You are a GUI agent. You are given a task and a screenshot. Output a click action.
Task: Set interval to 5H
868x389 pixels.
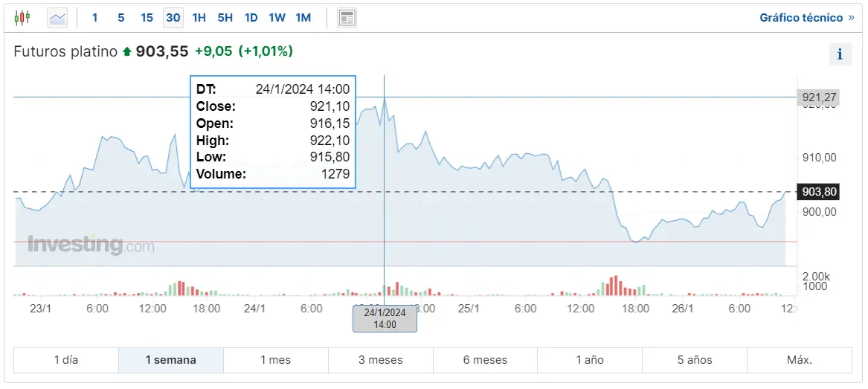click(225, 18)
